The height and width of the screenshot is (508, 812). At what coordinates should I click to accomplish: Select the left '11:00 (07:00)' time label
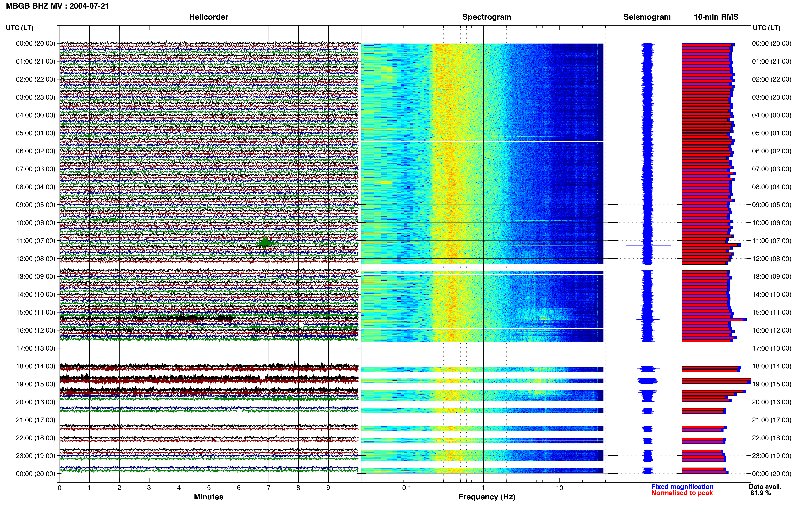pos(36,240)
